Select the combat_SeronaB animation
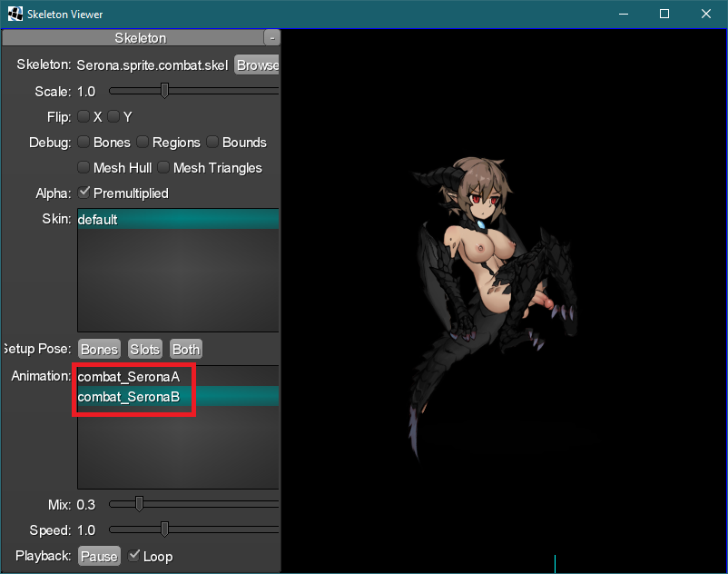This screenshot has width=728, height=574. [x=178, y=397]
